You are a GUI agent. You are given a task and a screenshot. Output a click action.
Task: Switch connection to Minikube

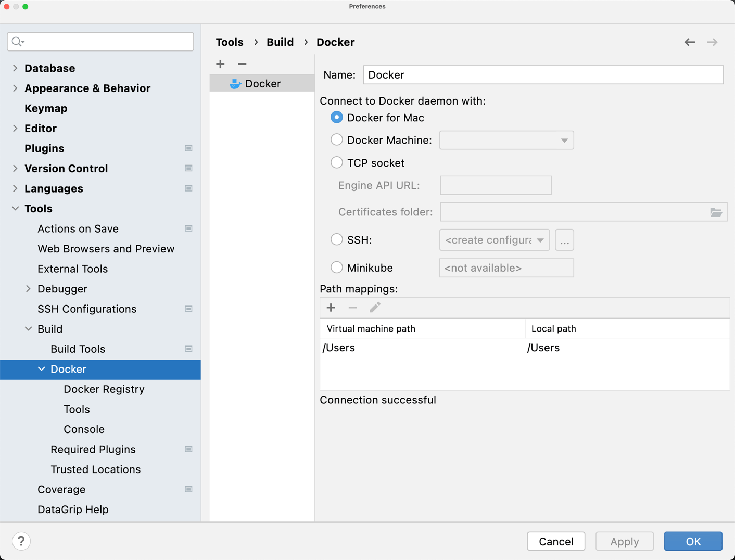(336, 268)
